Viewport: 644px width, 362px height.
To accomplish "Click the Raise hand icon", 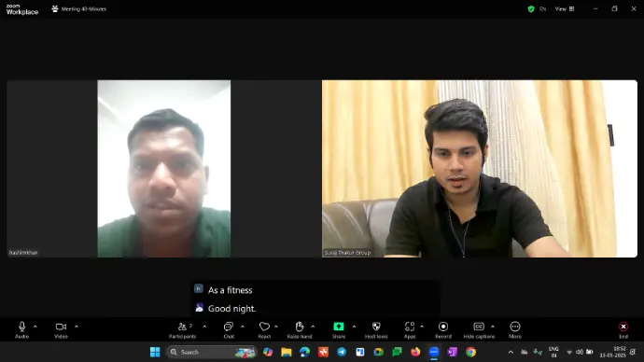I will [300, 329].
